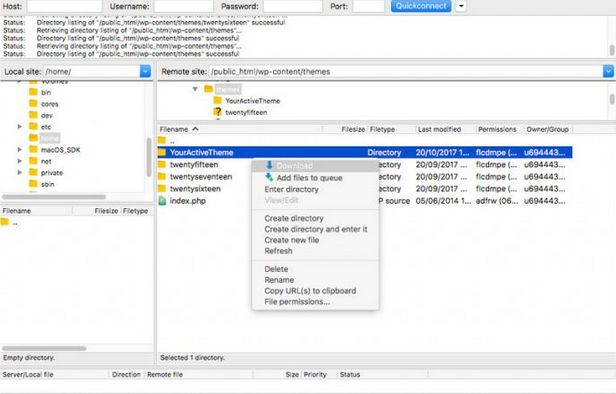Click YourActiveTheme folder icon in remote tree
The image size is (616, 394).
pos(218,101)
